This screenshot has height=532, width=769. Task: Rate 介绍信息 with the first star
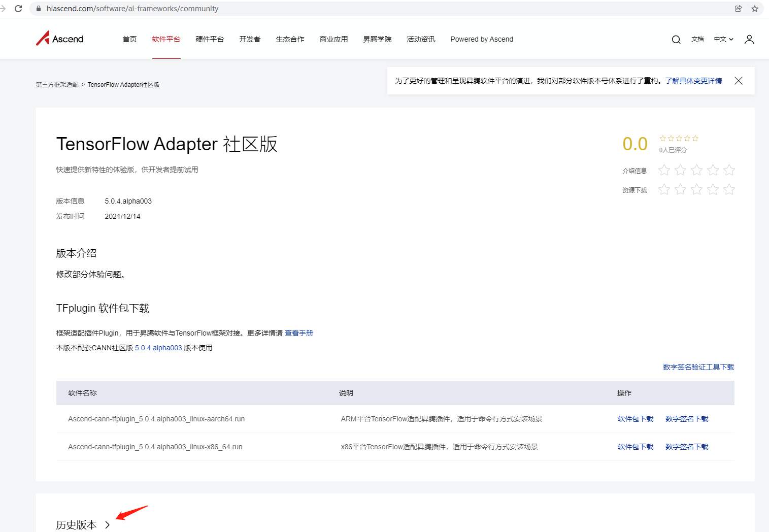[664, 170]
